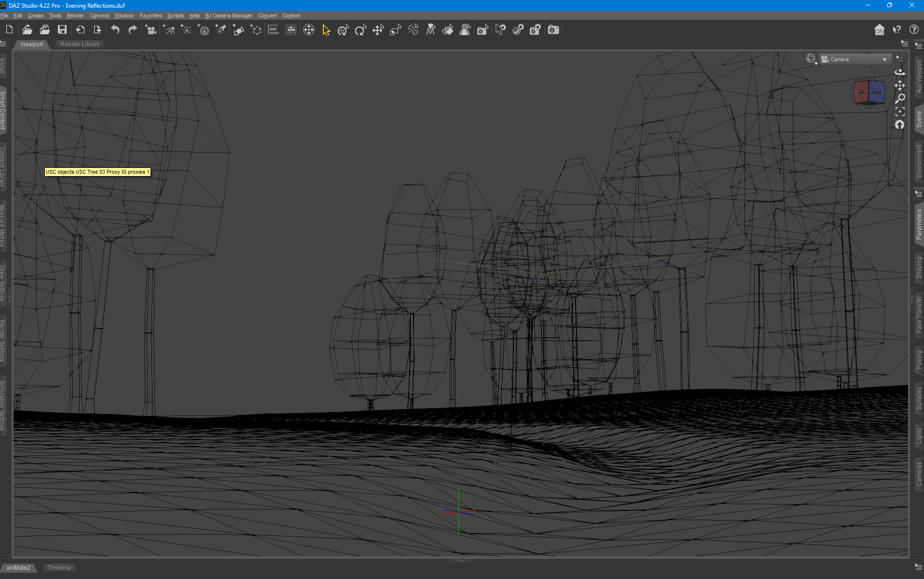Open the Parameters pane tab
This screenshot has height=579, width=924.
pos(919,224)
